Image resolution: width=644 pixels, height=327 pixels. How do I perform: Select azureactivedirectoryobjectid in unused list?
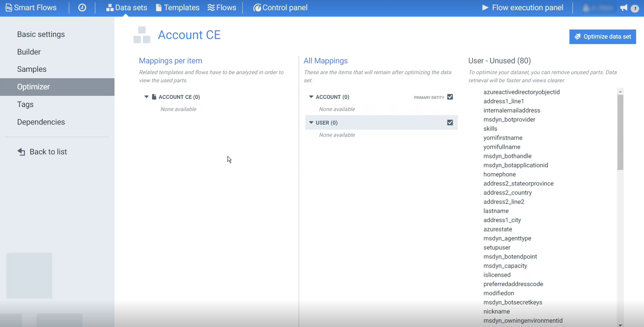coord(521,92)
